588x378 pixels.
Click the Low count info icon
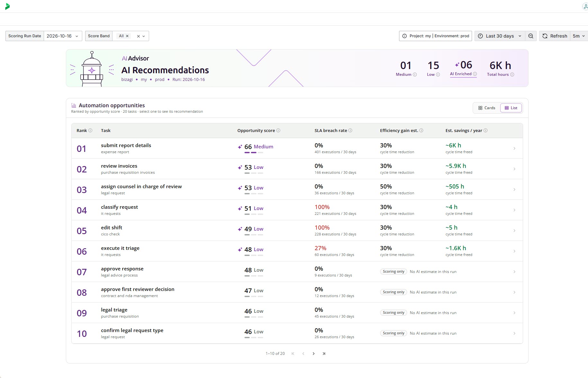438,75
